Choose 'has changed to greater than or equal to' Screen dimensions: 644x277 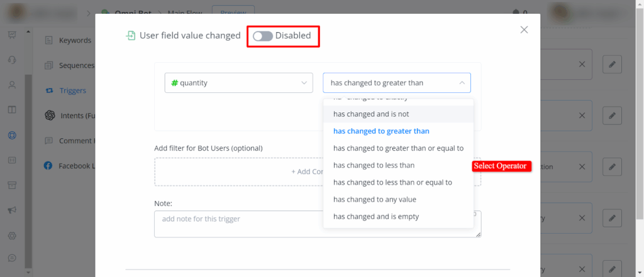point(398,148)
